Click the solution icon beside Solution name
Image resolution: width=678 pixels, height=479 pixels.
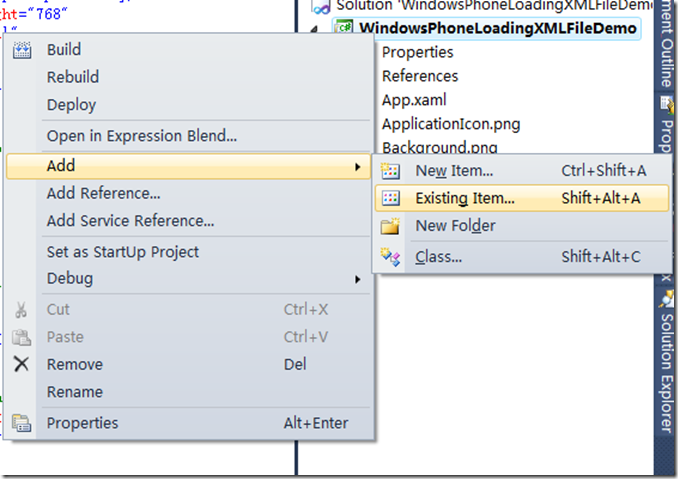click(321, 6)
